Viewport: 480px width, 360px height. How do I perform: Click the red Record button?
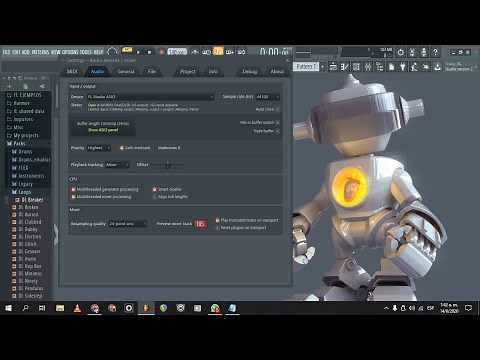point(161,52)
